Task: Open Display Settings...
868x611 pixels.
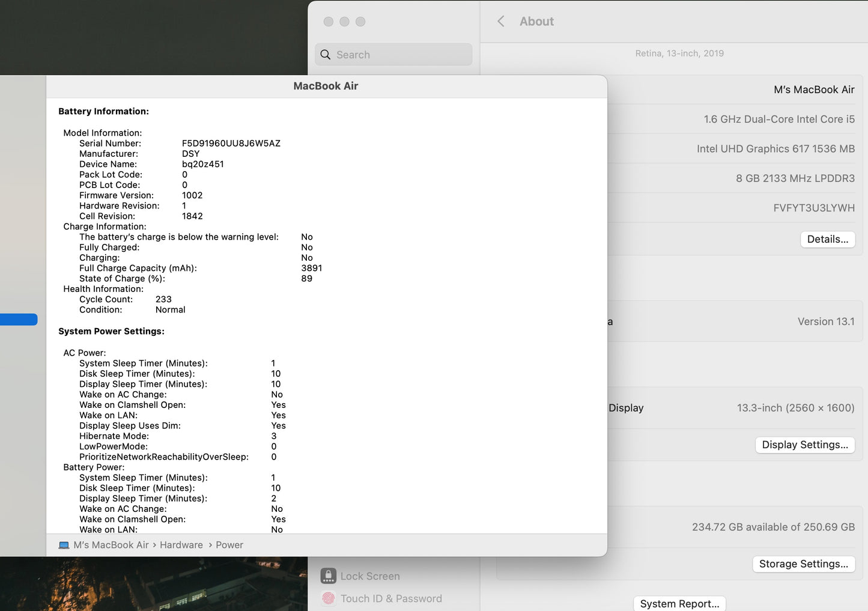Action: pyautogui.click(x=804, y=445)
